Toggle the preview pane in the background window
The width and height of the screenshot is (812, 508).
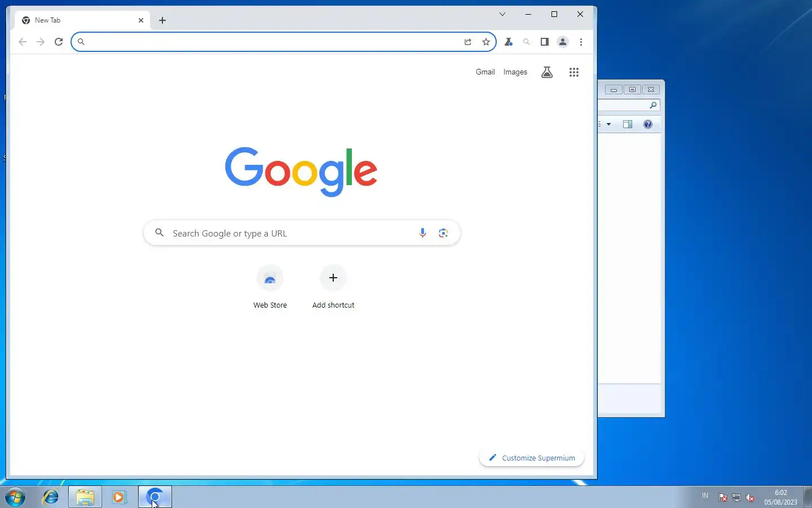pos(628,124)
